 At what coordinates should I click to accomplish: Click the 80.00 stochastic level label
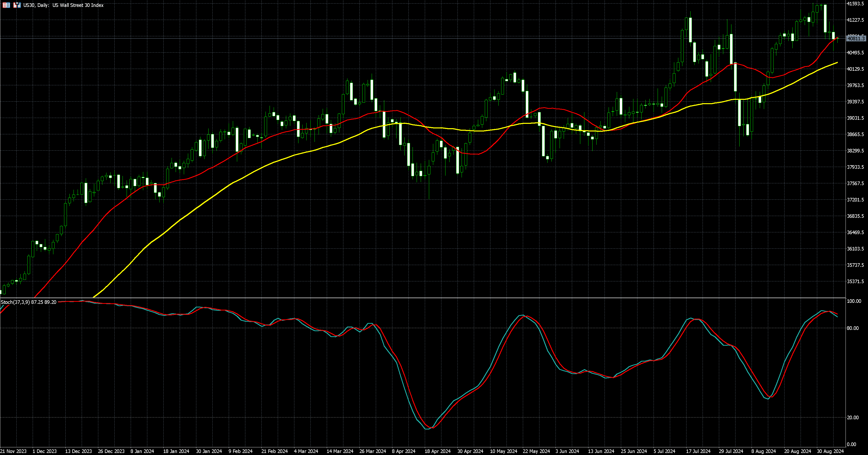(852, 328)
